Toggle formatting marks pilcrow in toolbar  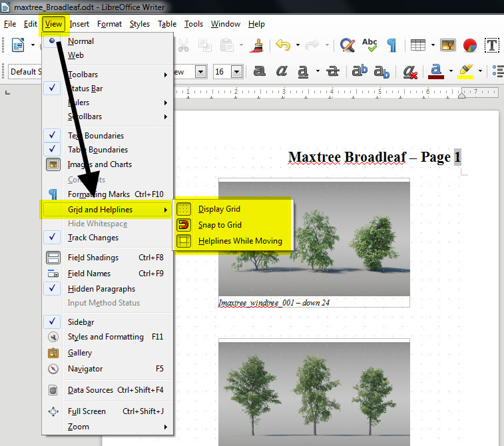click(392, 45)
